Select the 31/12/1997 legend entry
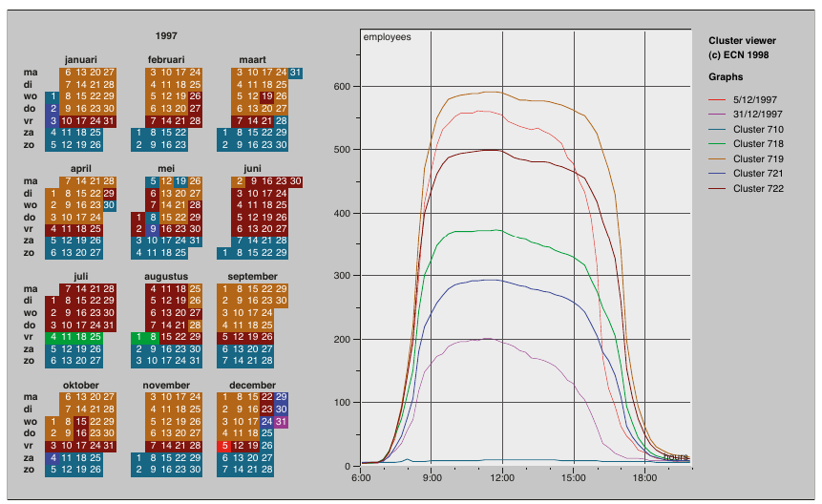Viewport: 822px width, 504px height. pos(756,114)
